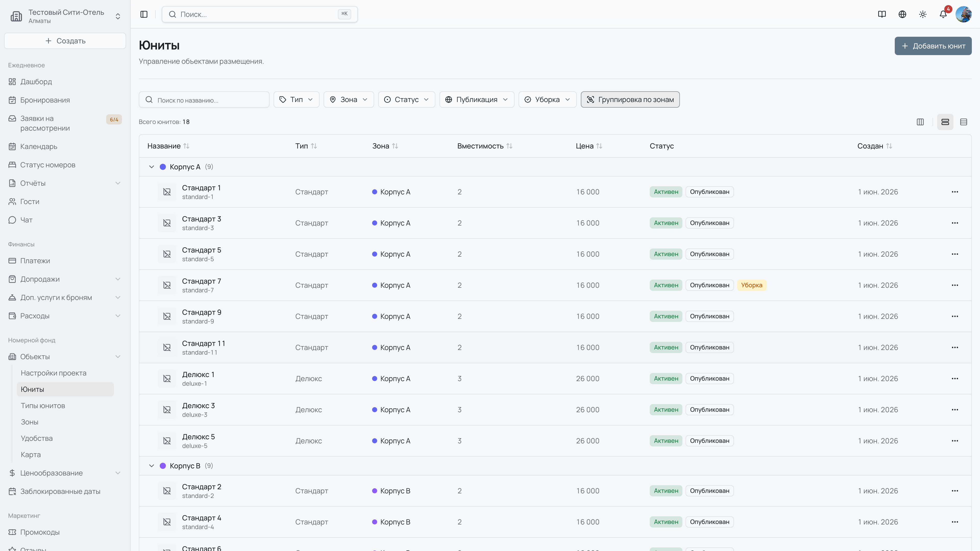Open Календарь page
This screenshot has height=551, width=980.
(65, 146)
